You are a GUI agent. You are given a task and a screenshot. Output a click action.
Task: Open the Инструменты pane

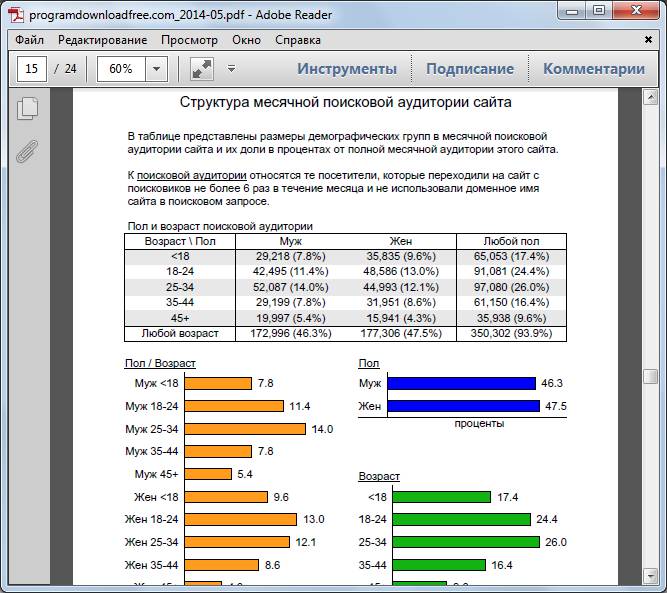point(347,69)
